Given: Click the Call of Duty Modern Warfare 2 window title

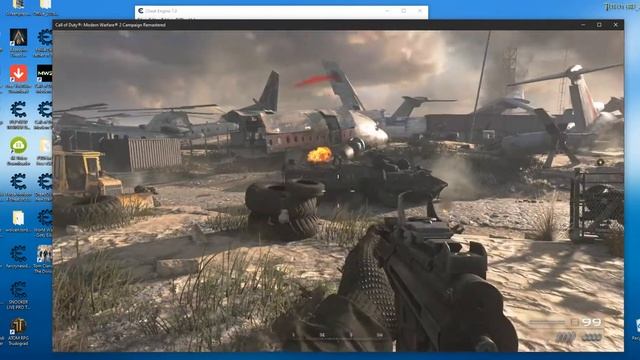Looking at the screenshot, I should pos(110,25).
